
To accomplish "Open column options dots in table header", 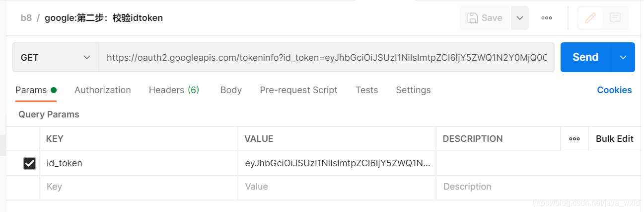I will 574,139.
